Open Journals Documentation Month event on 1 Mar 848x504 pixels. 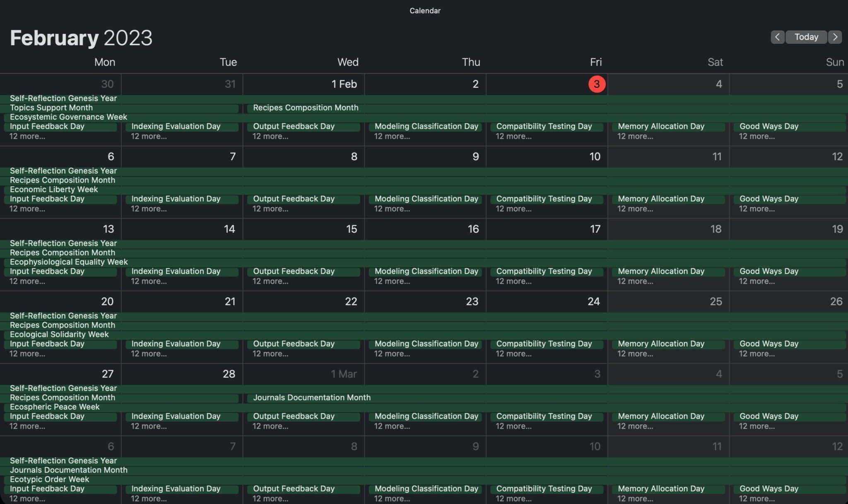click(x=311, y=398)
